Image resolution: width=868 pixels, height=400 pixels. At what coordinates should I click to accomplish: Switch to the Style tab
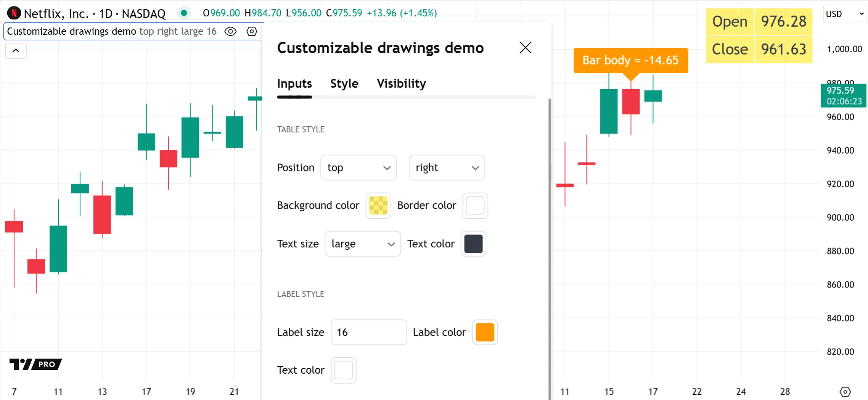pyautogui.click(x=344, y=84)
